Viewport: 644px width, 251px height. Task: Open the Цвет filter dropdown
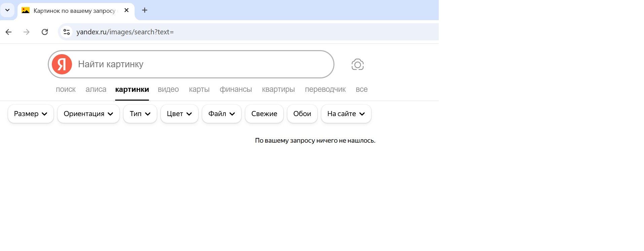(179, 114)
